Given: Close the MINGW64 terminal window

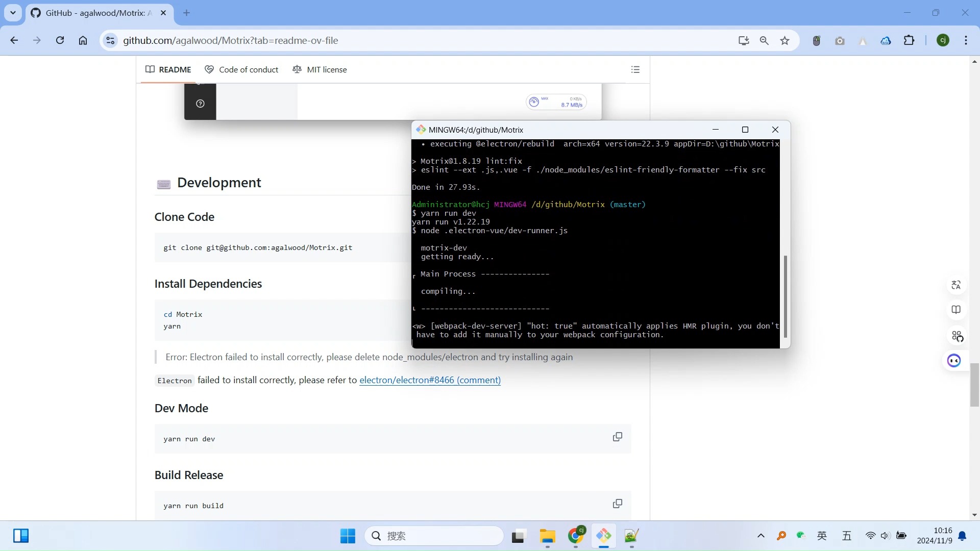Looking at the screenshot, I should 775,130.
